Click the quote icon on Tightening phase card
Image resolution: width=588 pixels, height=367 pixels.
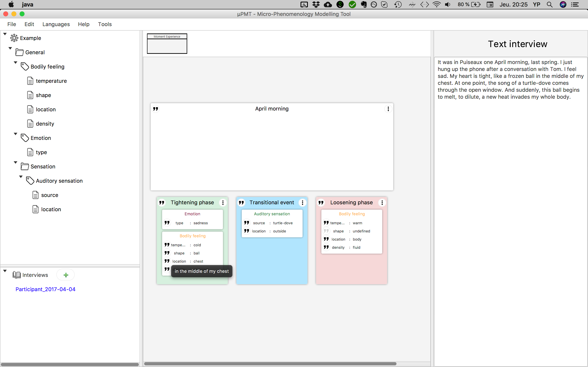pos(162,202)
